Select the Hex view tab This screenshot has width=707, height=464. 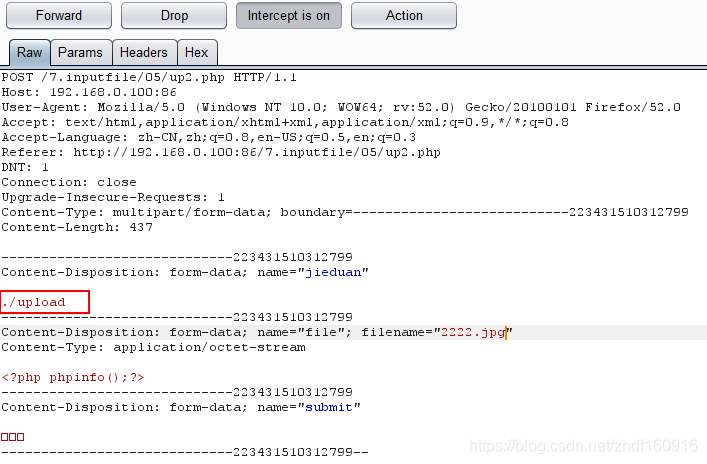click(x=197, y=53)
